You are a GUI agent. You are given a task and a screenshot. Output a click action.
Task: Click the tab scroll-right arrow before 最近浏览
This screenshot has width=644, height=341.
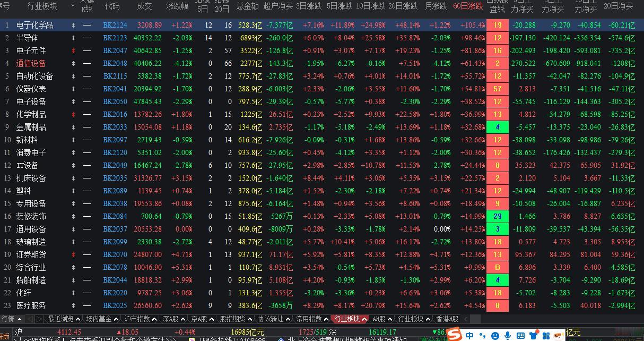pyautogui.click(x=39, y=319)
